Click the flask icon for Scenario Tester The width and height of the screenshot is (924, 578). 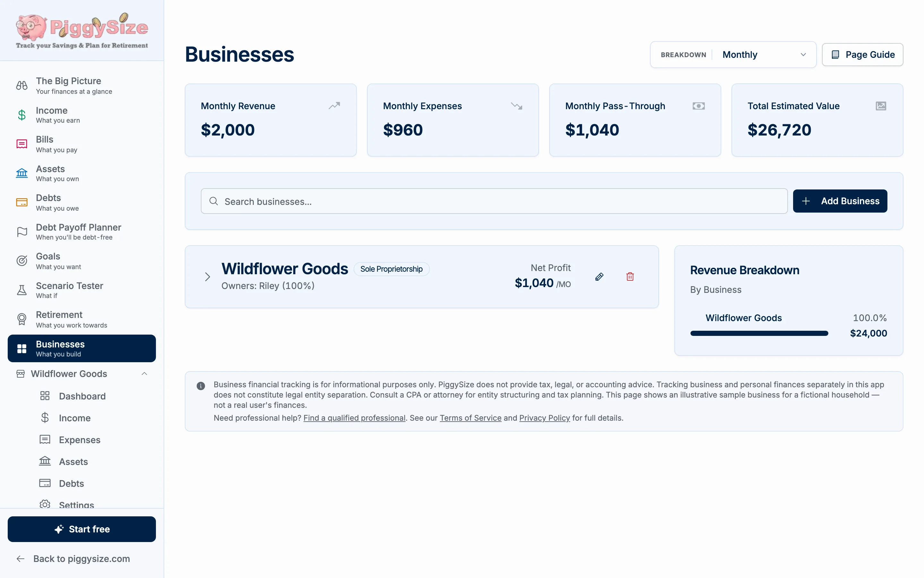pyautogui.click(x=22, y=290)
